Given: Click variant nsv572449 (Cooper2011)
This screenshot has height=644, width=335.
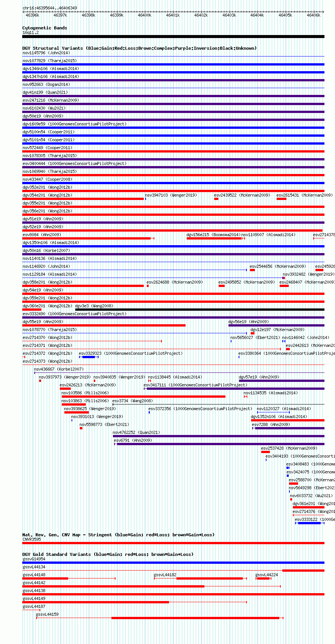Looking at the screenshot, I should click(x=47, y=148).
